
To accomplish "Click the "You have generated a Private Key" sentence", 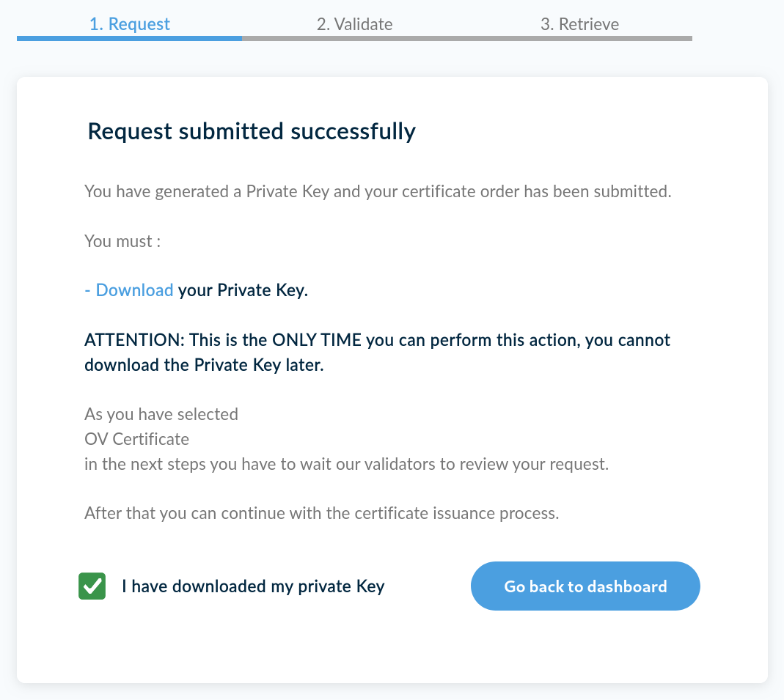I will tap(377, 191).
